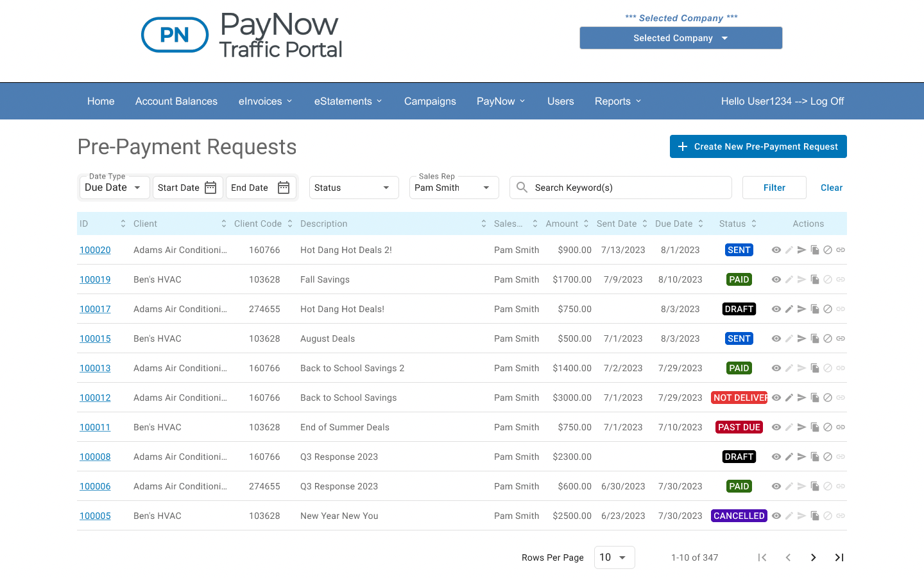The width and height of the screenshot is (924, 578).
Task: Open request ID 100020 link
Action: coord(95,250)
